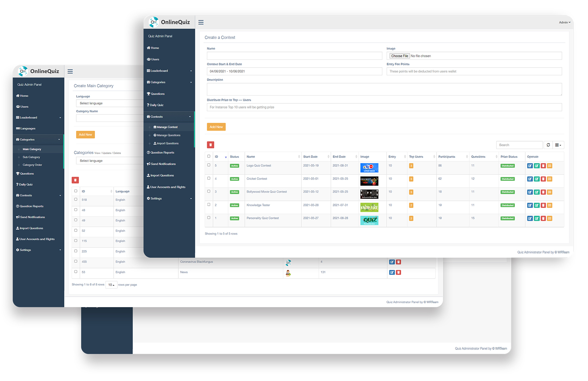Screen dimensions: 588x381
Task: Click the Logo Quiz contest image thumbnail
Action: [x=369, y=168]
